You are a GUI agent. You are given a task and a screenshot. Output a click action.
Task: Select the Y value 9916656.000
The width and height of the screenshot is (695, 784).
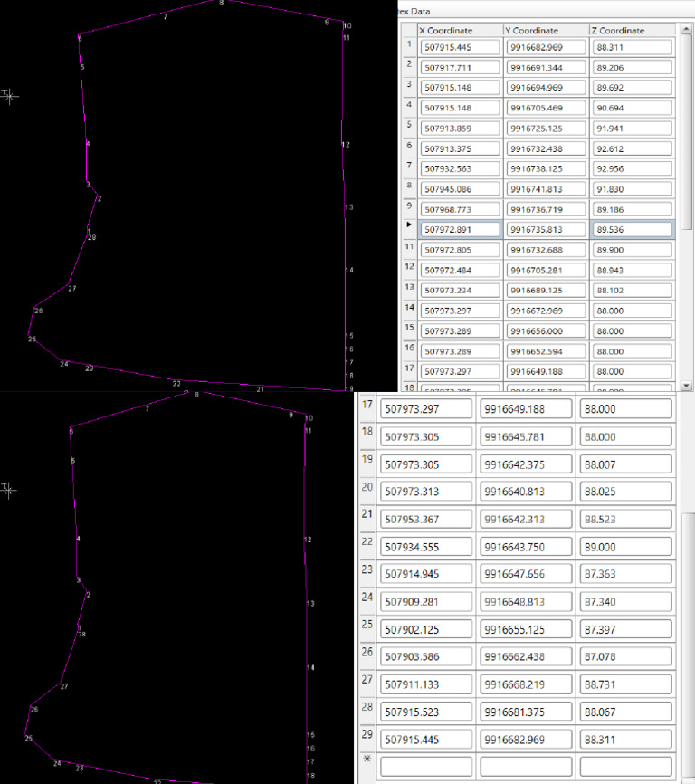coord(546,331)
